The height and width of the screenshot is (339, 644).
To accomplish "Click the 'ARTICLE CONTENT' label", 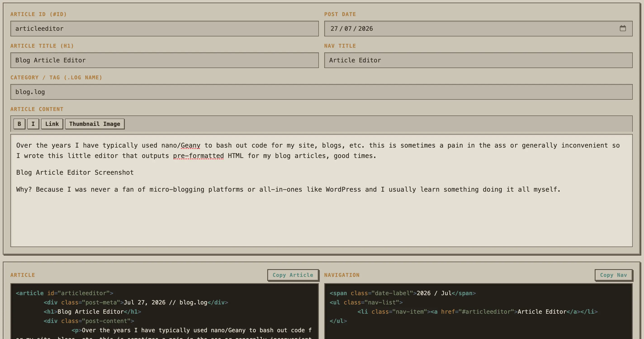I will pos(37,109).
